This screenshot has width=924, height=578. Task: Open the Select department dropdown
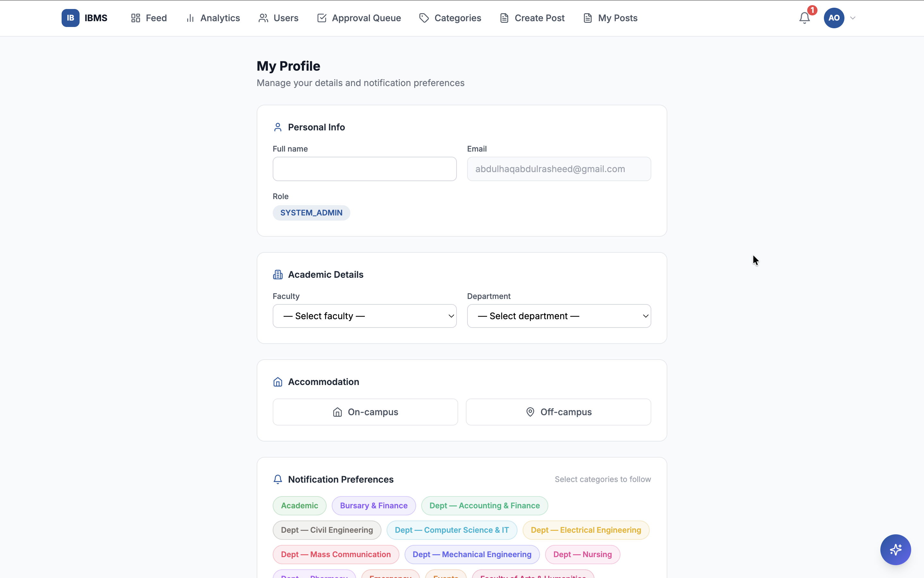point(559,316)
